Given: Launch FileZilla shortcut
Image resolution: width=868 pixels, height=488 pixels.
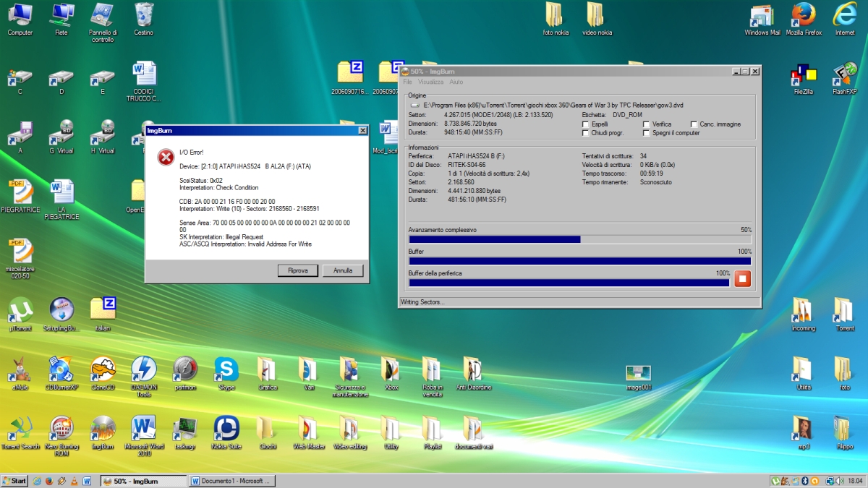Looking at the screenshot, I should click(x=804, y=80).
